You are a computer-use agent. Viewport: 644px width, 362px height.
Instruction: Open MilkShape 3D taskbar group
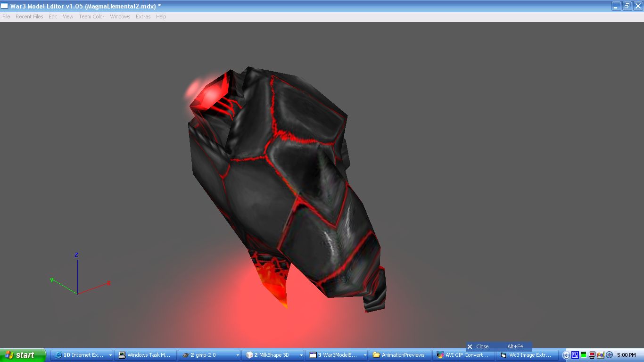tap(273, 355)
